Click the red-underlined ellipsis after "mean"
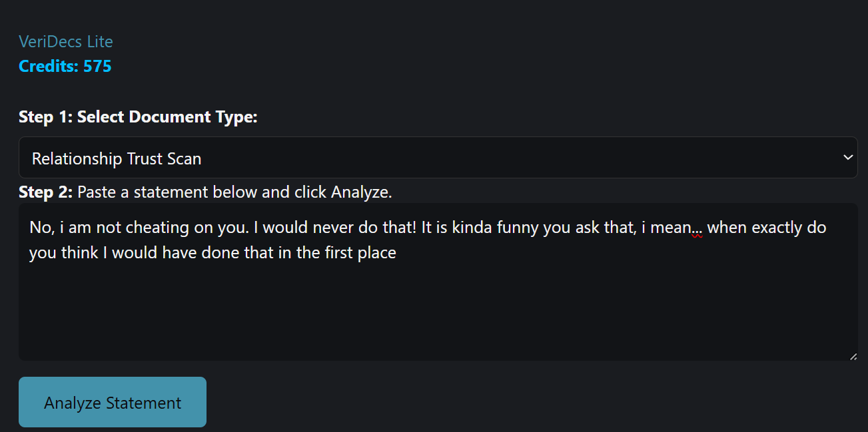 [697, 228]
